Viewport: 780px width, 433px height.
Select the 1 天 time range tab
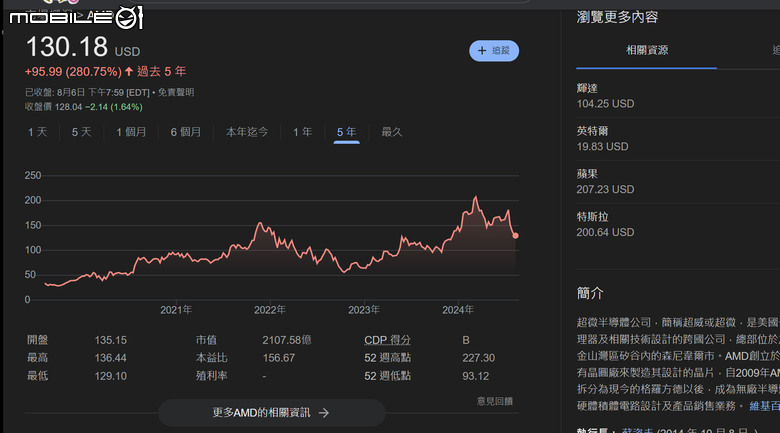pos(37,132)
